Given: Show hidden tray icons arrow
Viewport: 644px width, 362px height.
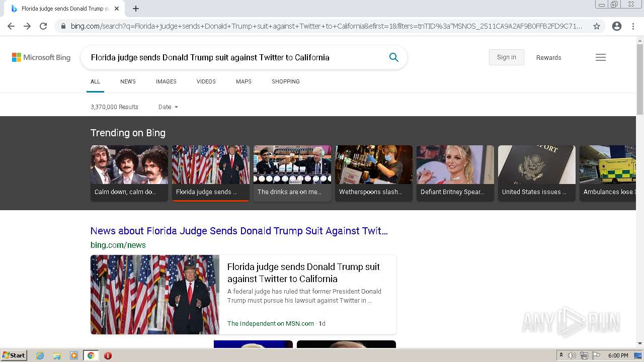Looking at the screenshot, I should click(x=561, y=355).
